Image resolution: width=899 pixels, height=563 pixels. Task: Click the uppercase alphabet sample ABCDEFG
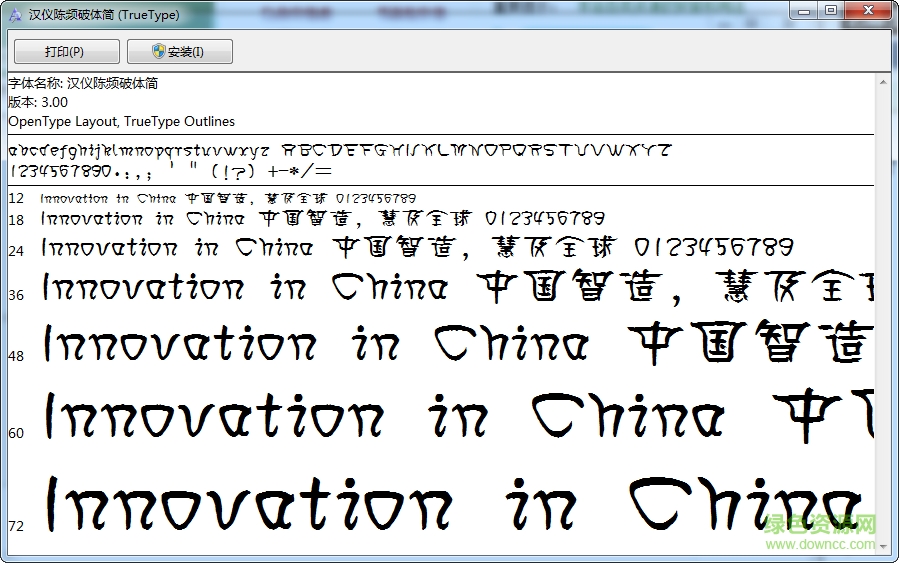click(476, 150)
